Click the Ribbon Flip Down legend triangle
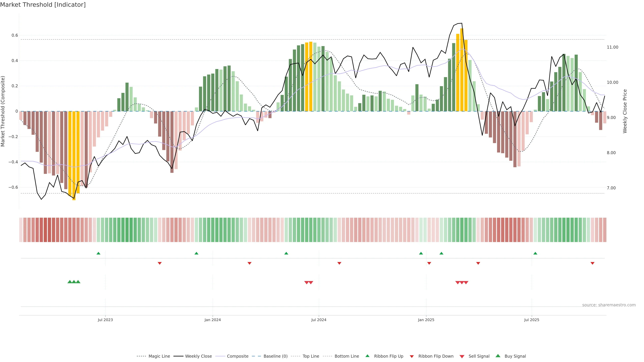 pos(412,356)
